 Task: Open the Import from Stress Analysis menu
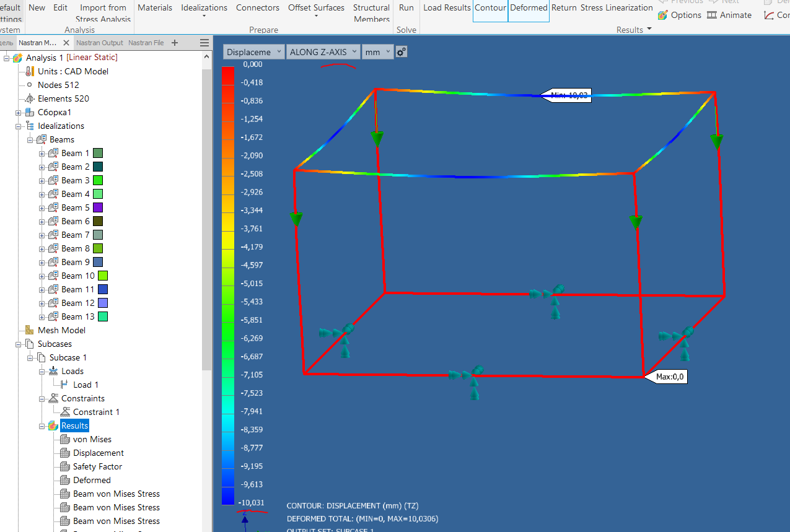103,12
